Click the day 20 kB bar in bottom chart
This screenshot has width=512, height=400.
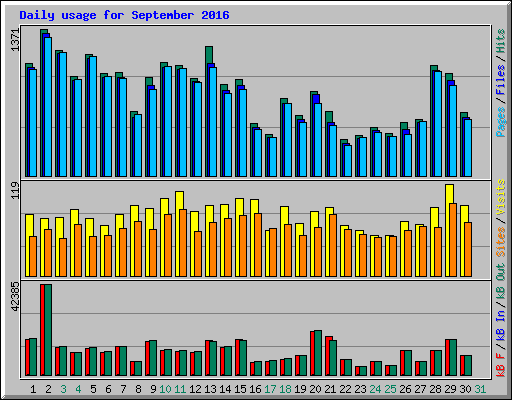(x=318, y=353)
